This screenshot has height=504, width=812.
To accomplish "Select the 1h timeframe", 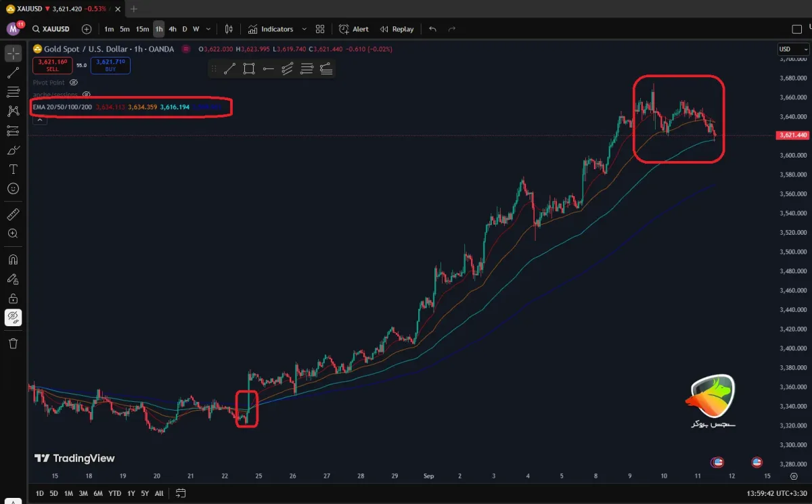I will coord(158,29).
